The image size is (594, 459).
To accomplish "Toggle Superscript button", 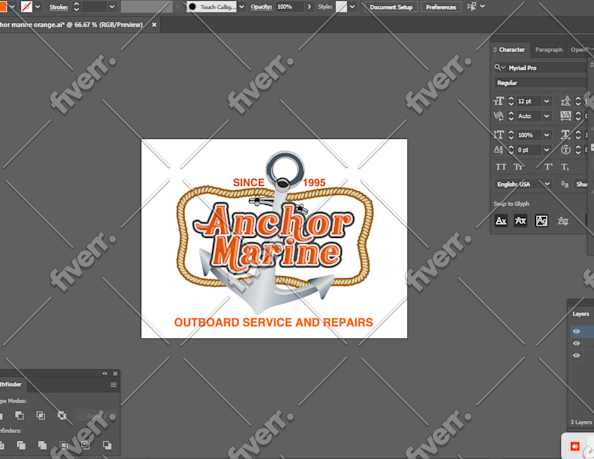I will pyautogui.click(x=548, y=167).
